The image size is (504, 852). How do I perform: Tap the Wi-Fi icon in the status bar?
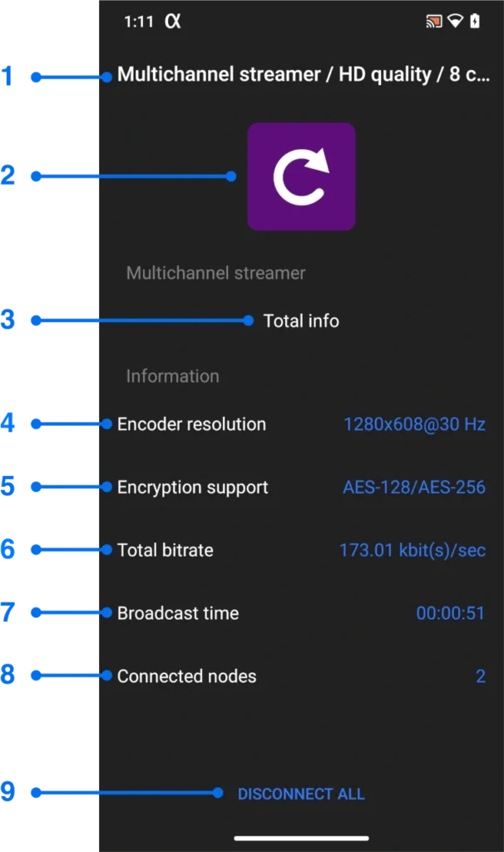click(x=454, y=22)
